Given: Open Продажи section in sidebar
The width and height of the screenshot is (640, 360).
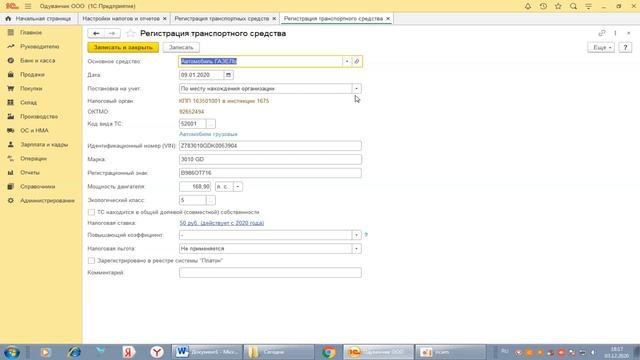Looking at the screenshot, I should [x=32, y=74].
